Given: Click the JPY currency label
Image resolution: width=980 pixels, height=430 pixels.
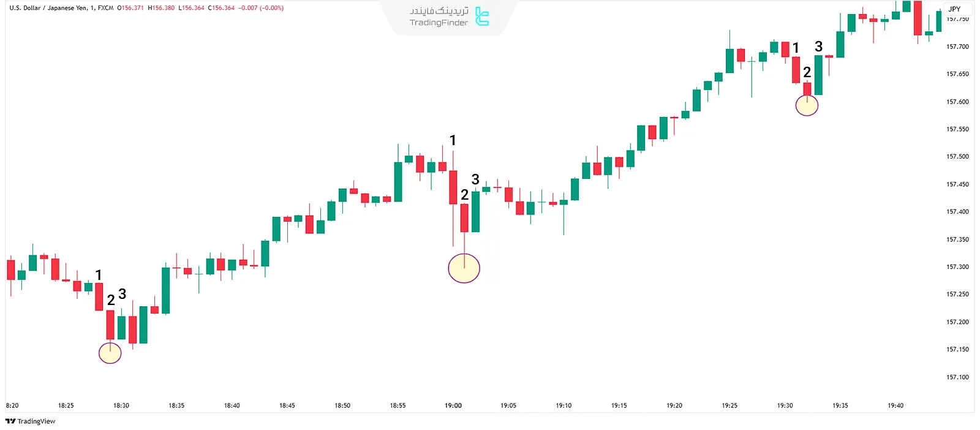Looking at the screenshot, I should [954, 9].
